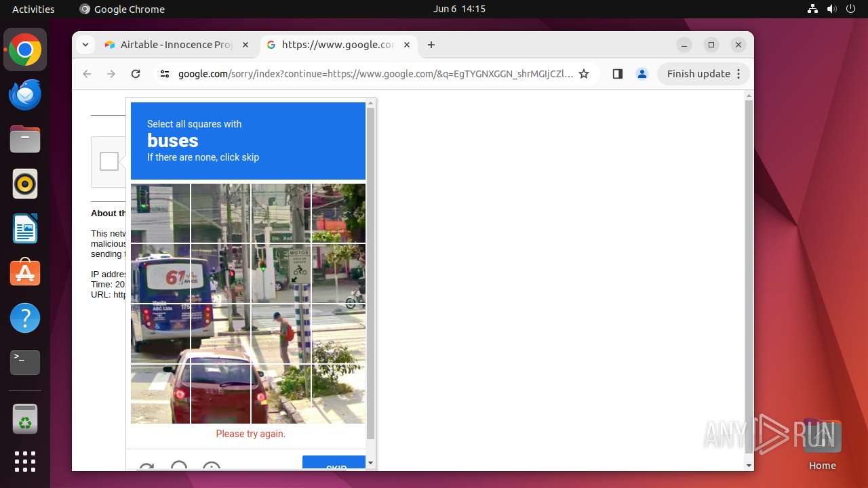The width and height of the screenshot is (868, 488).
Task: Get a new captcha challenge
Action: tap(146, 466)
